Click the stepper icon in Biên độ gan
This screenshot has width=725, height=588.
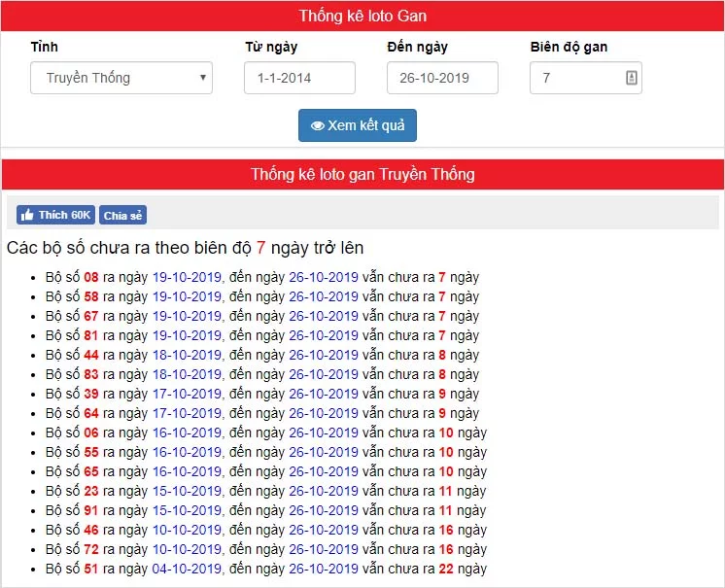[632, 78]
